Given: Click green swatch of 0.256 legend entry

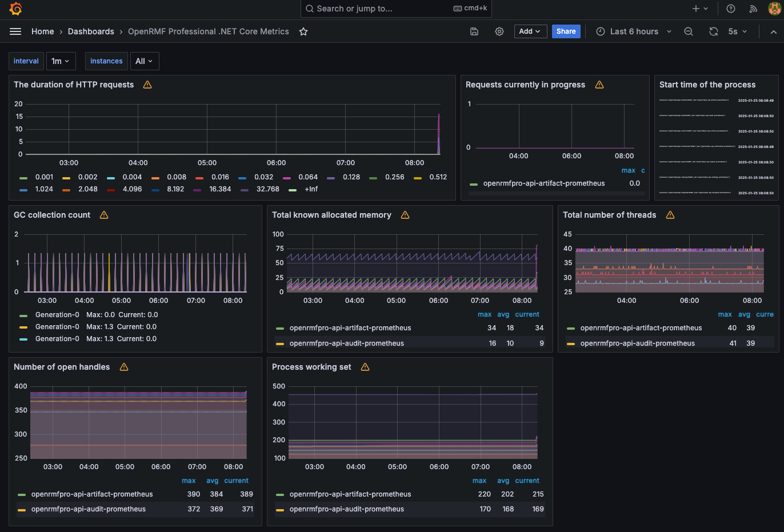Looking at the screenshot, I should coord(373,178).
